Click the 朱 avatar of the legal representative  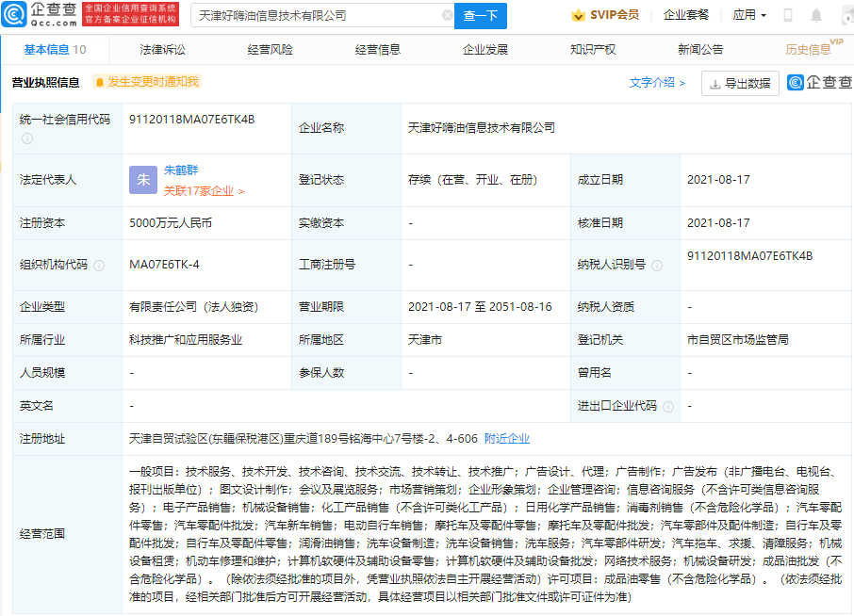point(143,180)
